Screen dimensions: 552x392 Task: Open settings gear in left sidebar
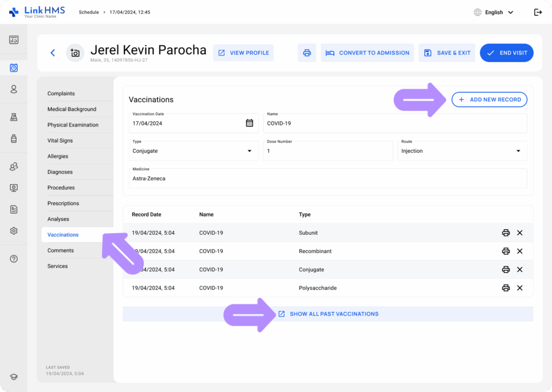click(x=14, y=230)
